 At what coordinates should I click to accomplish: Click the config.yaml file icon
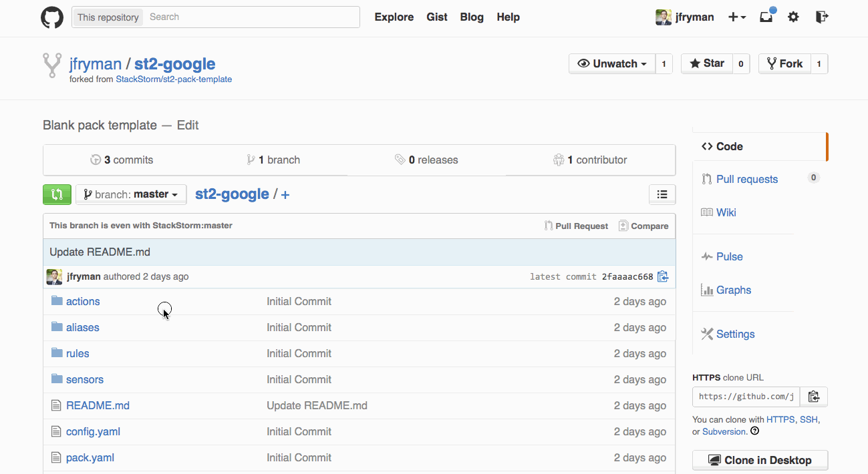(56, 431)
